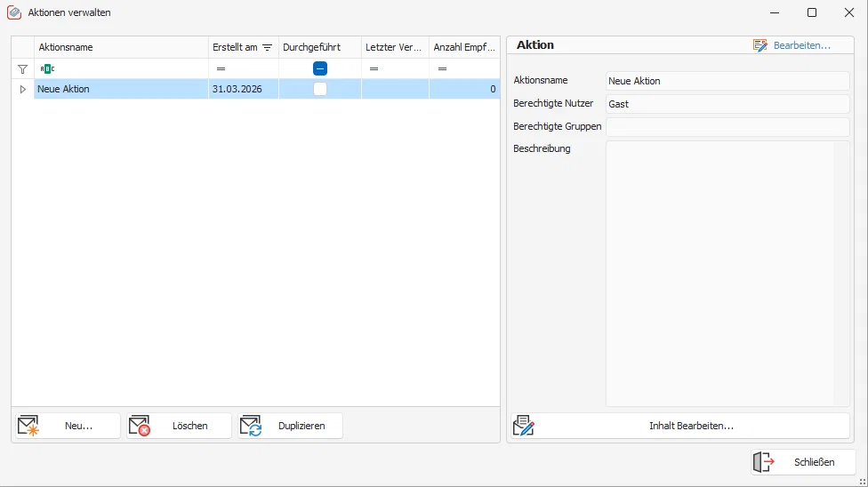The width and height of the screenshot is (868, 487).
Task: Click the Berechtigte Gruppen label
Action: 557,126
